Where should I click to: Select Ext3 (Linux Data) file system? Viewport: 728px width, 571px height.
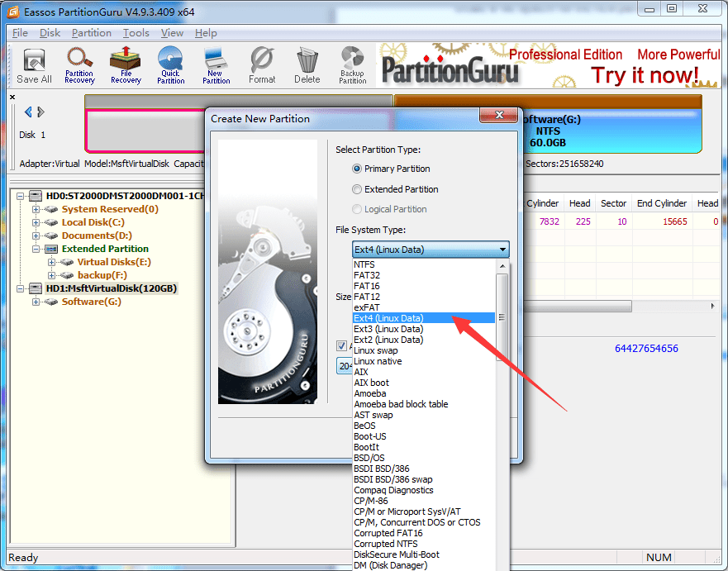(389, 328)
